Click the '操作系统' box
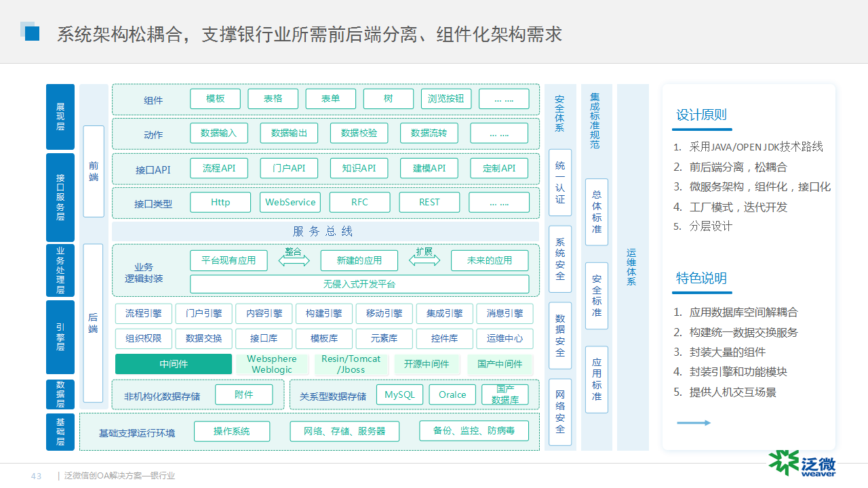Image resolution: width=868 pixels, height=488 pixels. (232, 431)
